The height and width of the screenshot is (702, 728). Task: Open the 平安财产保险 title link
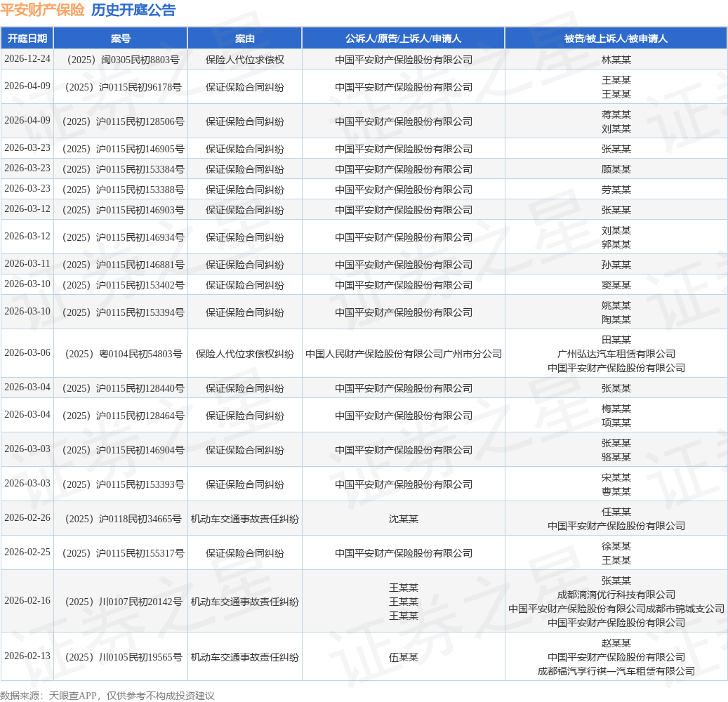click(x=42, y=11)
